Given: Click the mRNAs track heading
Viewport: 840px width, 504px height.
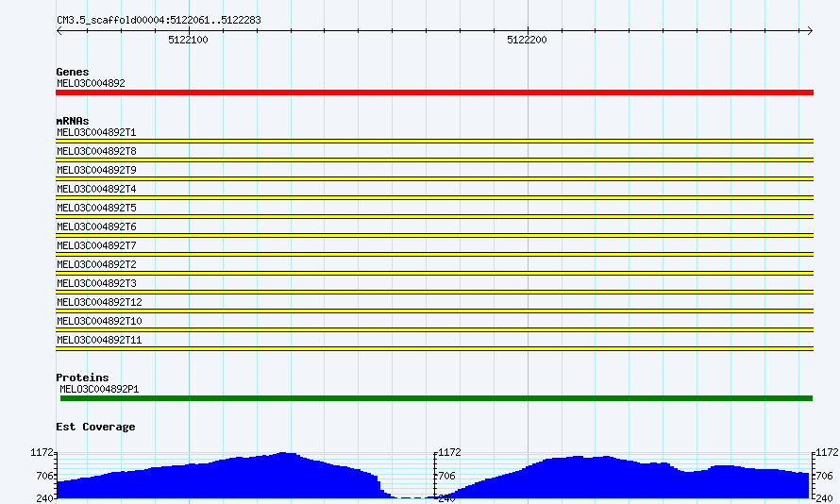Looking at the screenshot, I should click(x=73, y=121).
